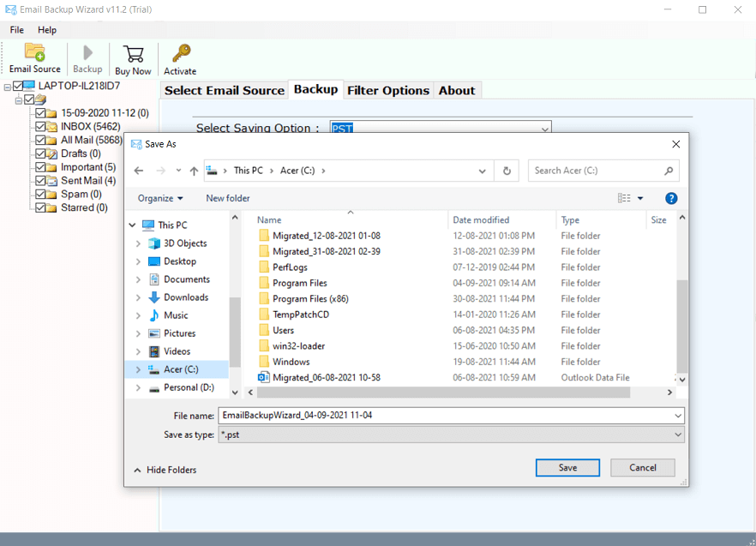The image size is (756, 546).
Task: Sort by the Date modified column
Action: [x=501, y=220]
